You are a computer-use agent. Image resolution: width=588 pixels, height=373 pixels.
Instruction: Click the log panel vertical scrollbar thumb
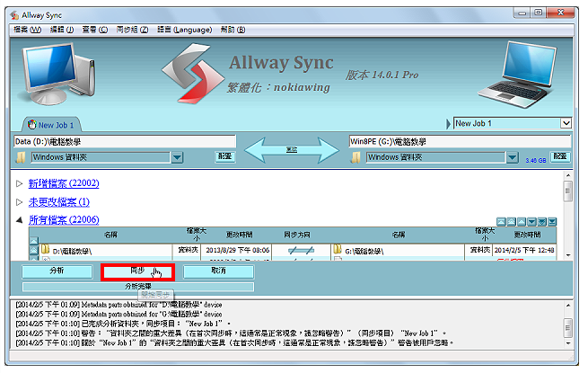567,328
